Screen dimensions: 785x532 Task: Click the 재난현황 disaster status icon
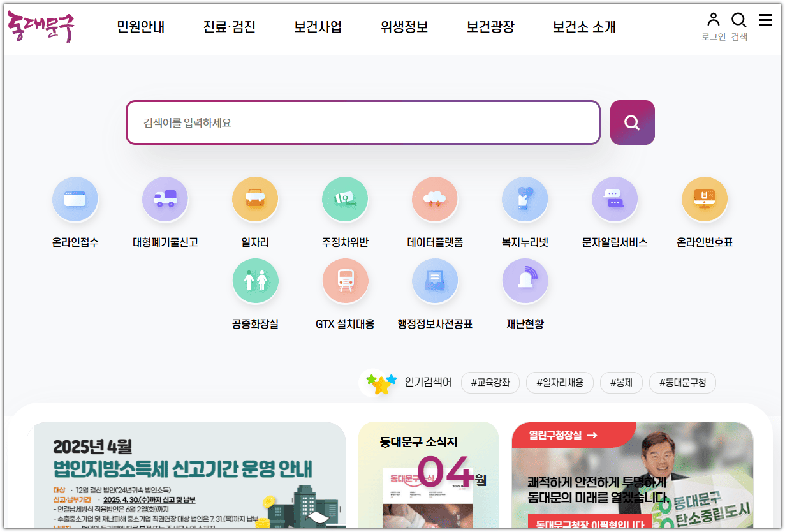tap(525, 280)
